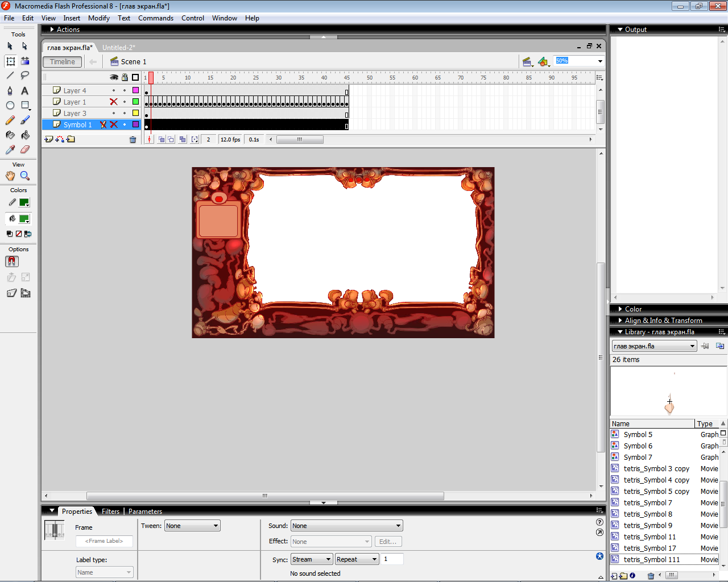Select Layer 3 in the timeline
The width and height of the screenshot is (728, 582).
pyautogui.click(x=75, y=113)
